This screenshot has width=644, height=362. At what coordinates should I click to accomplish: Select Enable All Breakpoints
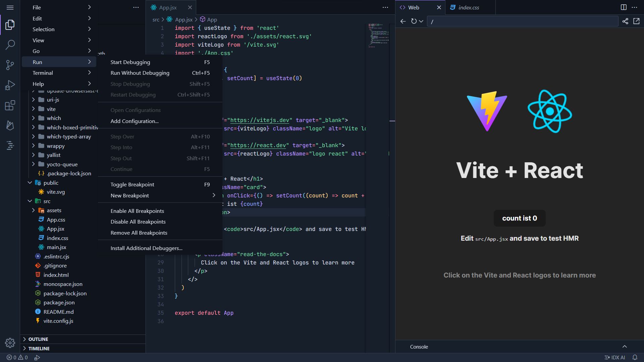tap(137, 211)
